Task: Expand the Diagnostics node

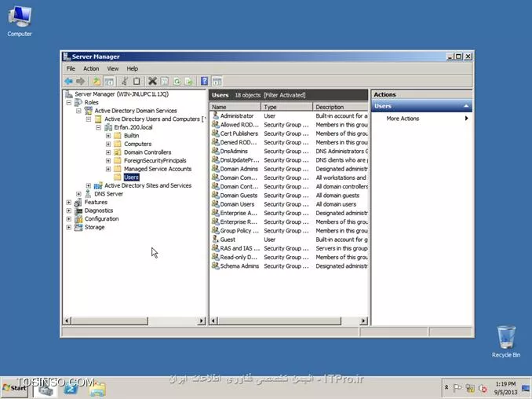Action: pos(69,210)
